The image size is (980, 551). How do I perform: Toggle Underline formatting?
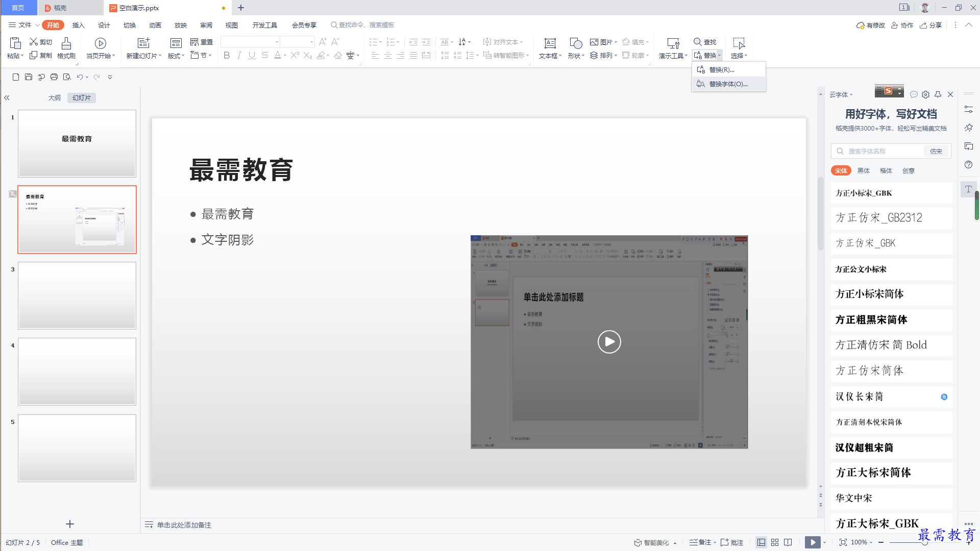252,55
